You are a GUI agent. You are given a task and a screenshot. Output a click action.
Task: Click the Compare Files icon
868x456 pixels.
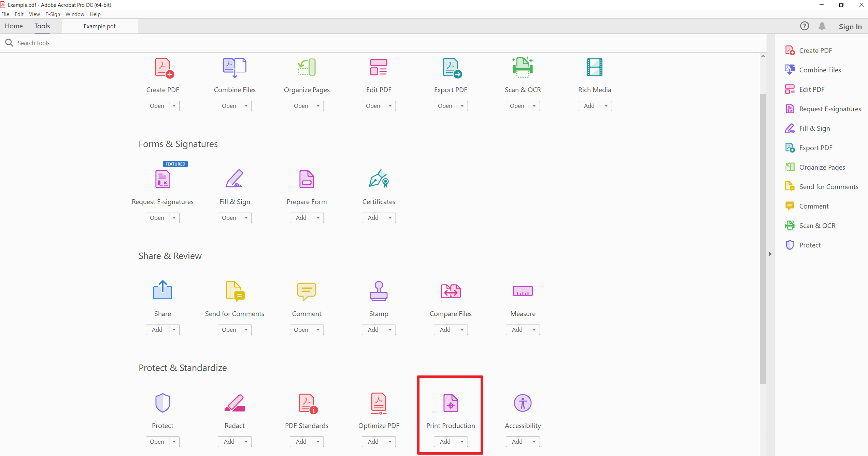point(451,291)
